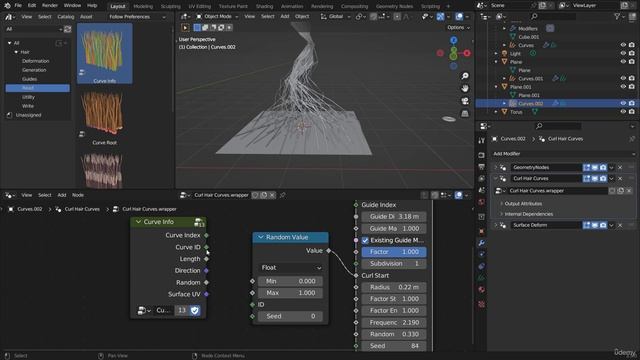Open the Object Data properties tab icon

coord(482,278)
